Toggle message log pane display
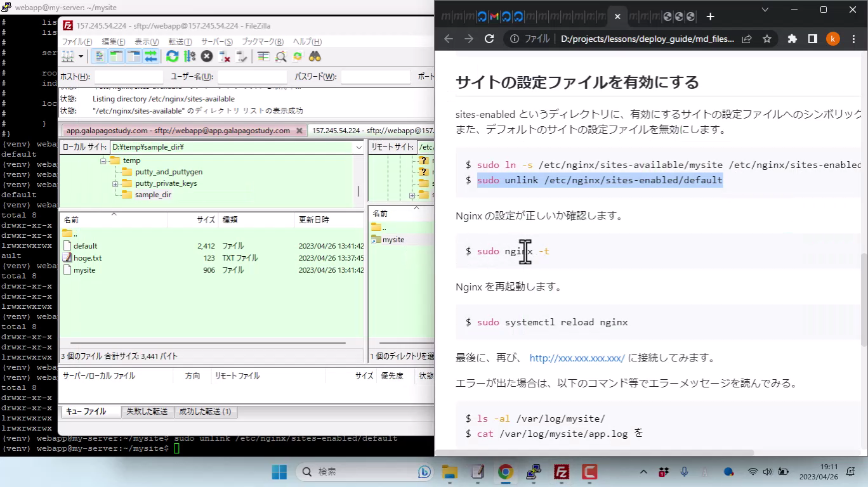This screenshot has height=487, width=868. tap(100, 56)
